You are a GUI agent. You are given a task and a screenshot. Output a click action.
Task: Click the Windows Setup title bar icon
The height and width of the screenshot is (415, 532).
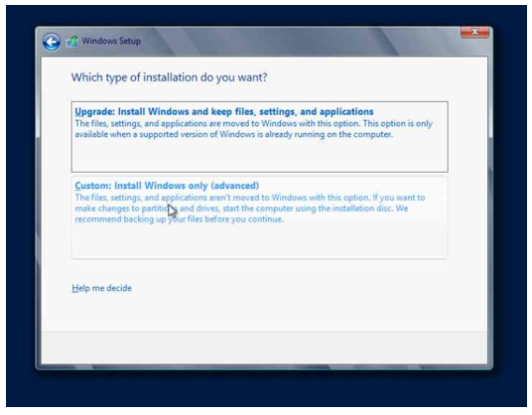[72, 42]
